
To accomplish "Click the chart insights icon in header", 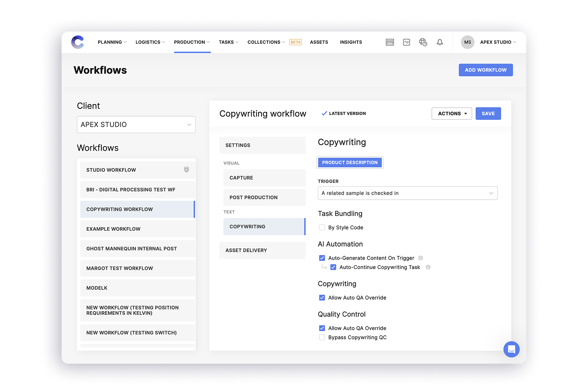I will tap(407, 42).
